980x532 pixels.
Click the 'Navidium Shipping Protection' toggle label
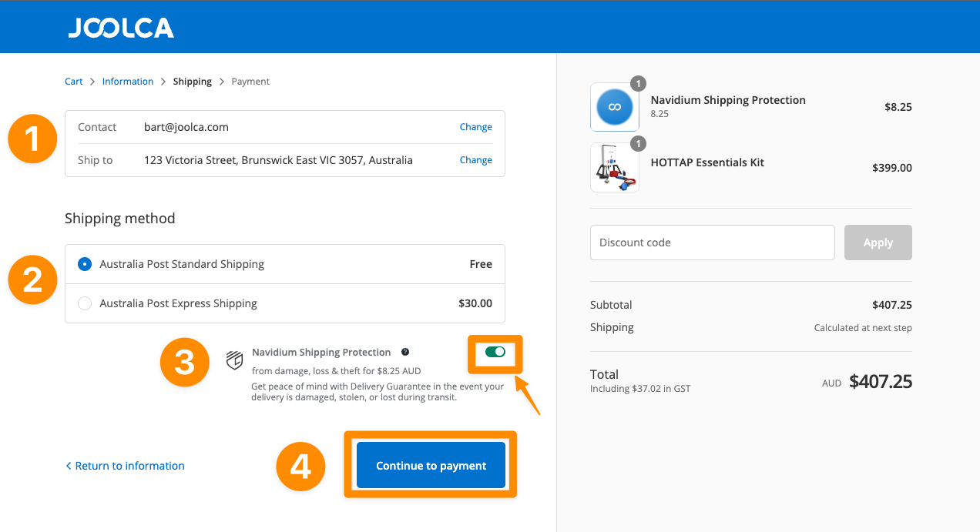(321, 352)
